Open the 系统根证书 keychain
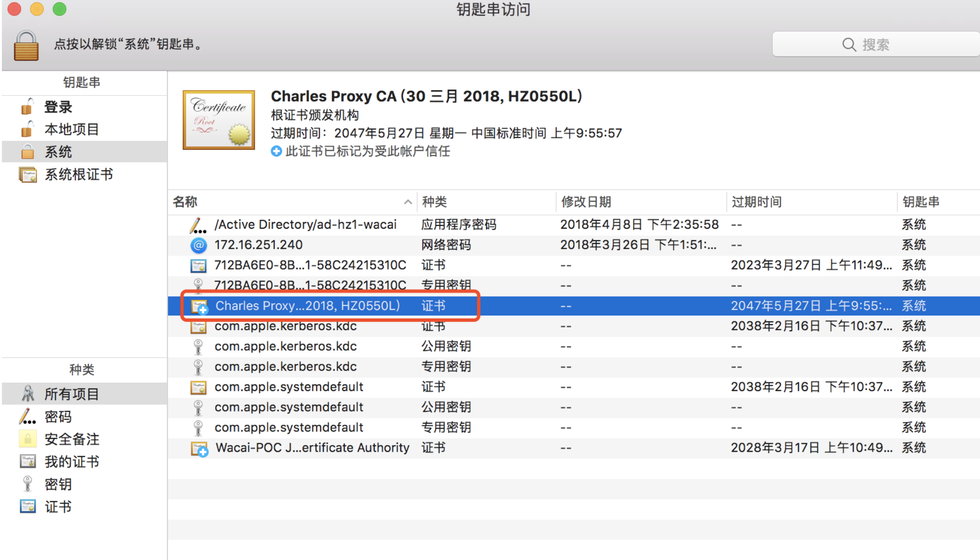 [78, 175]
